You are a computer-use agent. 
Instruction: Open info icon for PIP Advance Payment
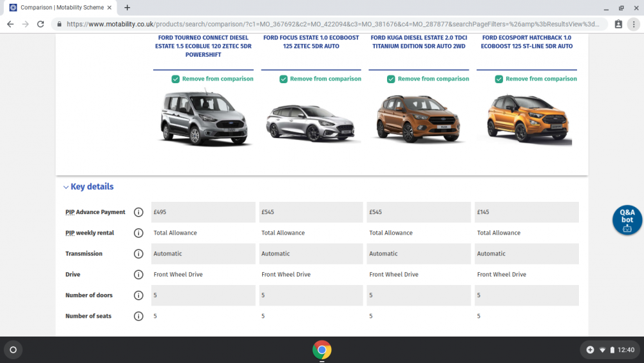tap(138, 212)
